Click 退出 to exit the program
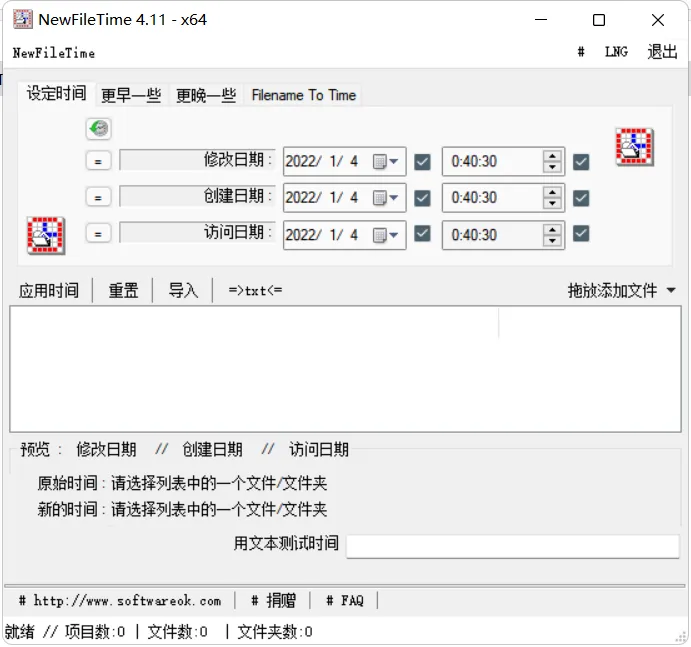The width and height of the screenshot is (691, 647). pos(662,52)
